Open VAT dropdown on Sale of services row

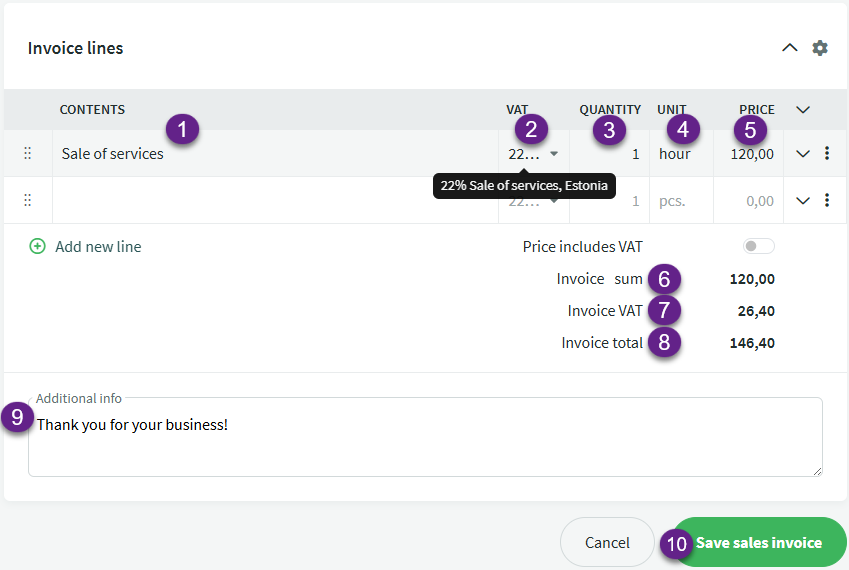(x=554, y=154)
